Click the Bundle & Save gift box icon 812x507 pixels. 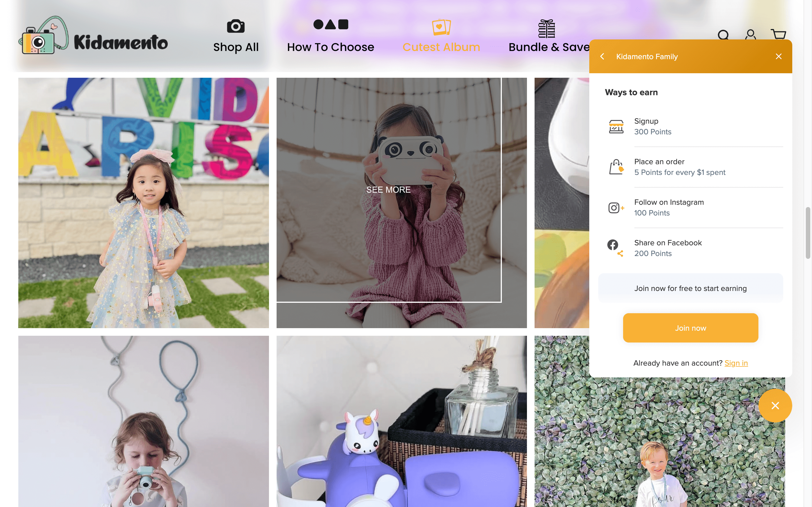[547, 27]
